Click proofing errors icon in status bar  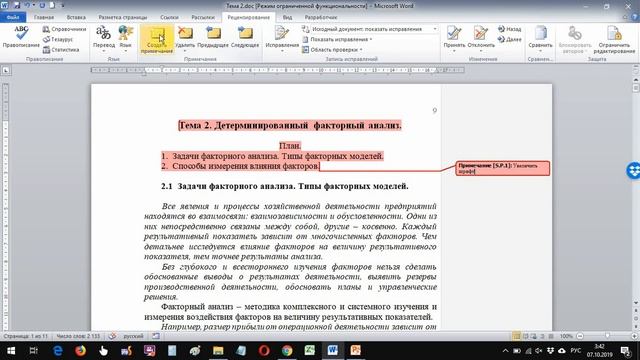coord(112,336)
